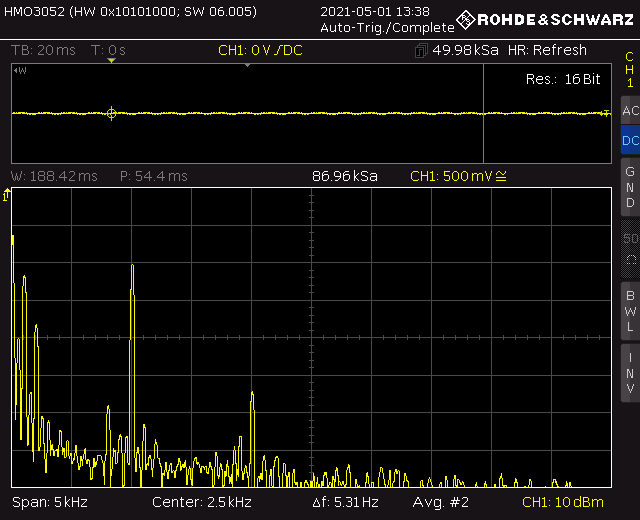Click the gray triangle marker above waveform
The image size is (640, 520).
pyautogui.click(x=247, y=65)
